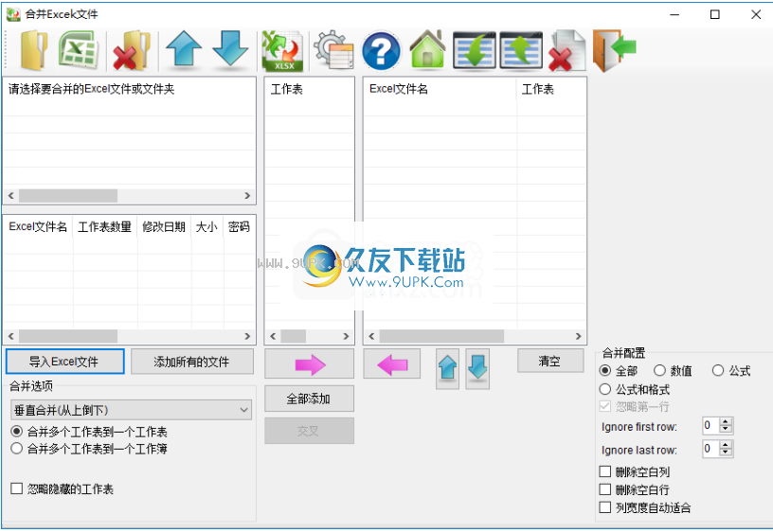
Task: Click merge list scrollbar left arrow
Action: click(x=371, y=336)
